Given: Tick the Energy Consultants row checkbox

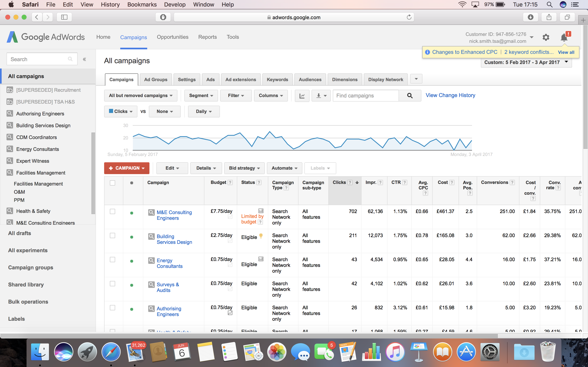Looking at the screenshot, I should tap(112, 260).
